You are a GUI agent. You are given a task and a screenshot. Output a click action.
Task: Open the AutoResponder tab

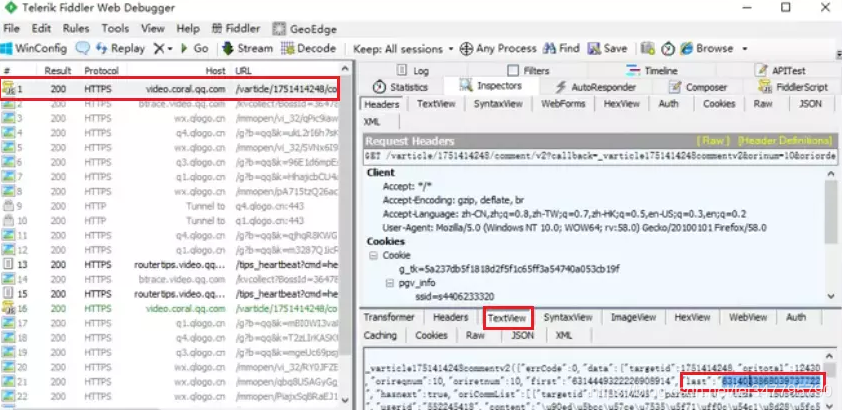596,87
